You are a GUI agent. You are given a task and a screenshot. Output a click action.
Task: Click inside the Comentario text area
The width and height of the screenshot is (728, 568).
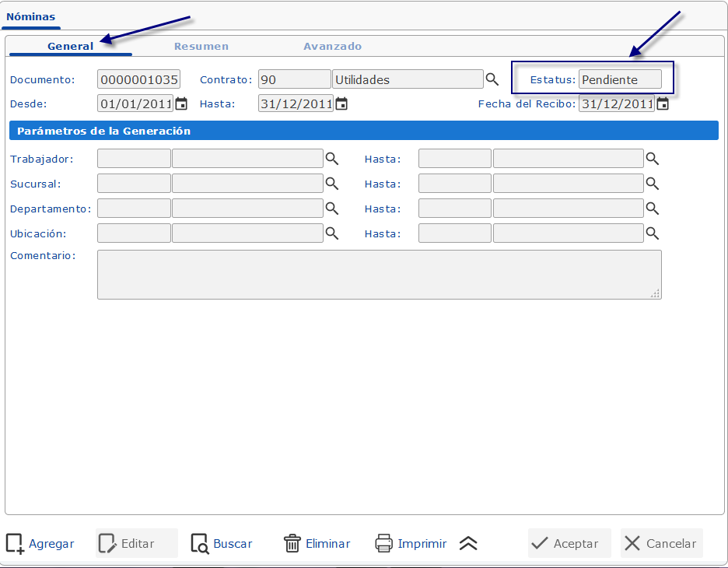click(380, 275)
